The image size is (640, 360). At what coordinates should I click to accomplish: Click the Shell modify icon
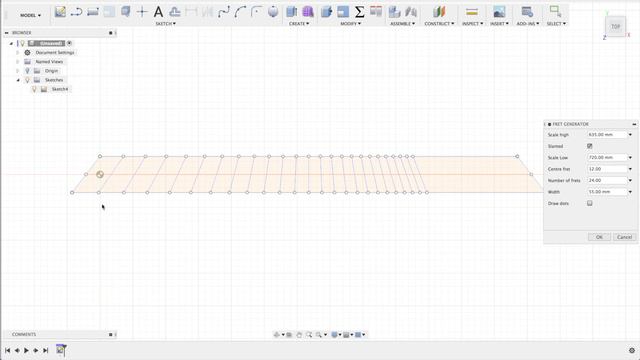click(x=343, y=12)
